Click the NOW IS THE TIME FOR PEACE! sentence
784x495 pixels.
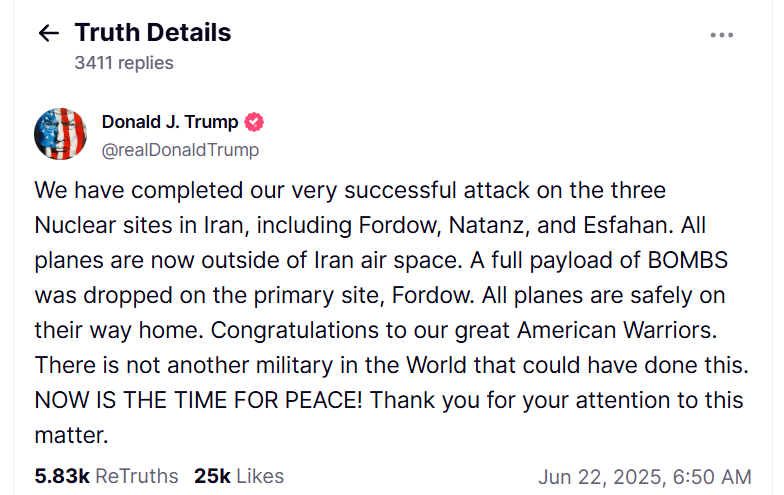tap(198, 400)
